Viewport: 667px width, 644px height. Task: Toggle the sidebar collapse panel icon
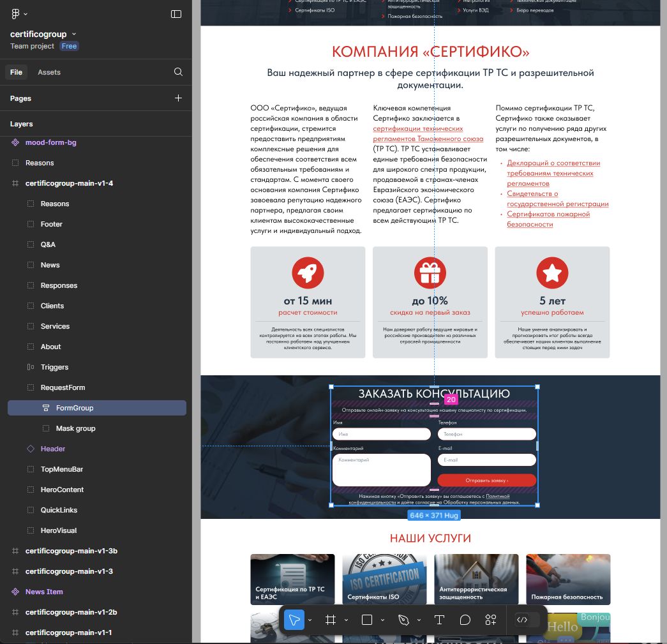(176, 14)
